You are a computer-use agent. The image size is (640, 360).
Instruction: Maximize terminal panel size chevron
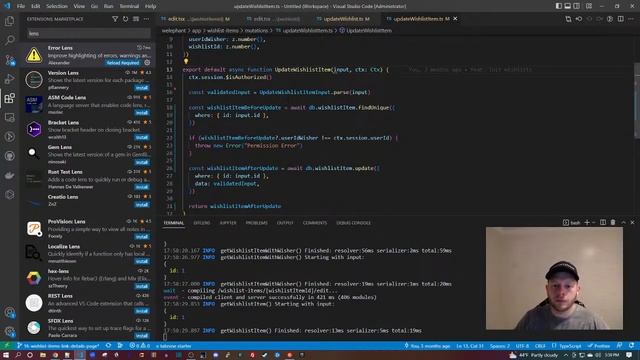pos(623,222)
